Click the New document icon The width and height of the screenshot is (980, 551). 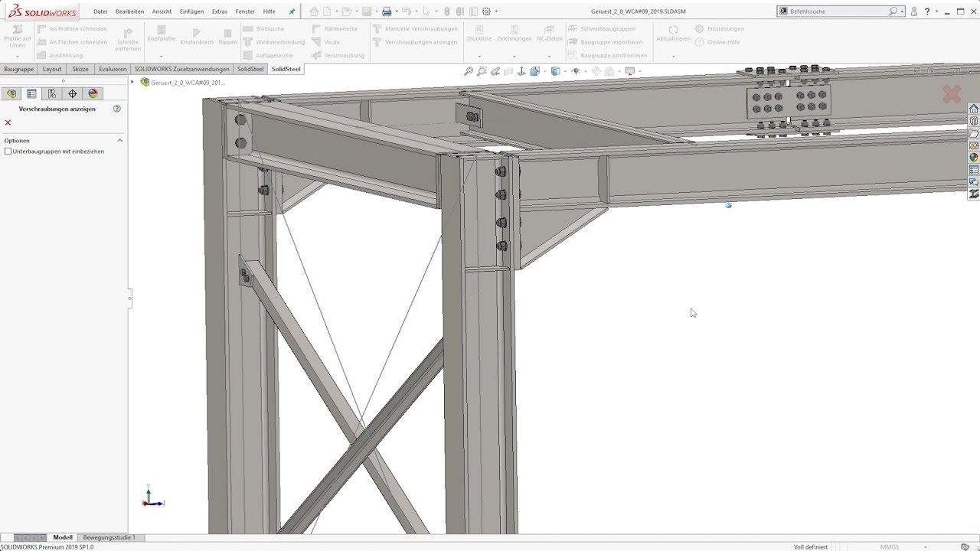[328, 11]
